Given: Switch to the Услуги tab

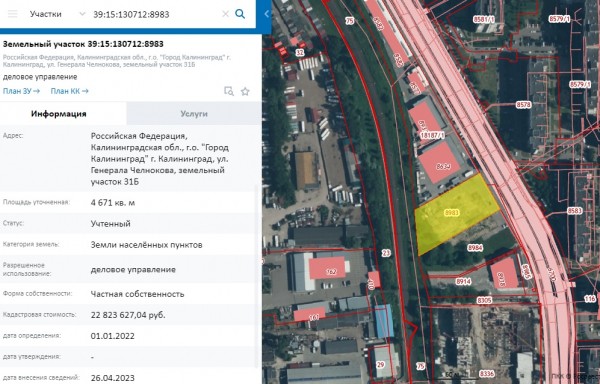Looking at the screenshot, I should [194, 114].
